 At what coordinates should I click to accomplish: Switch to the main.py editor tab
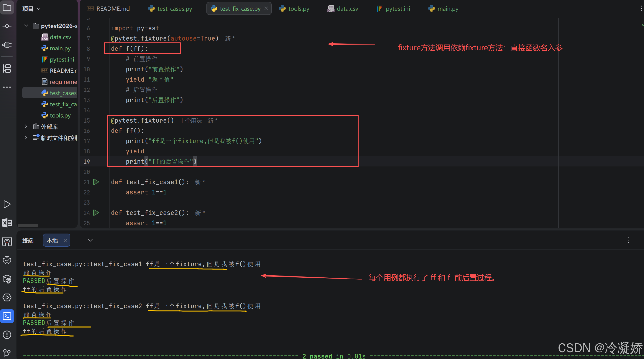443,9
